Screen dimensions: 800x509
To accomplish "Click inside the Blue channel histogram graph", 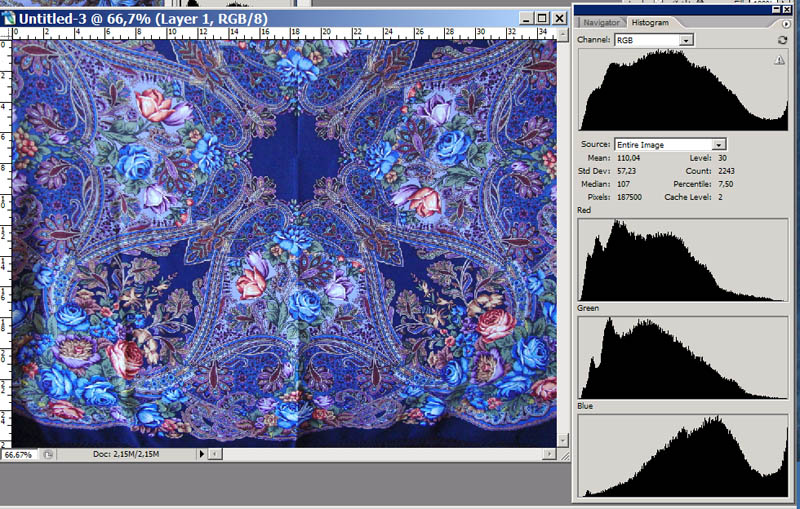I will pos(682,455).
